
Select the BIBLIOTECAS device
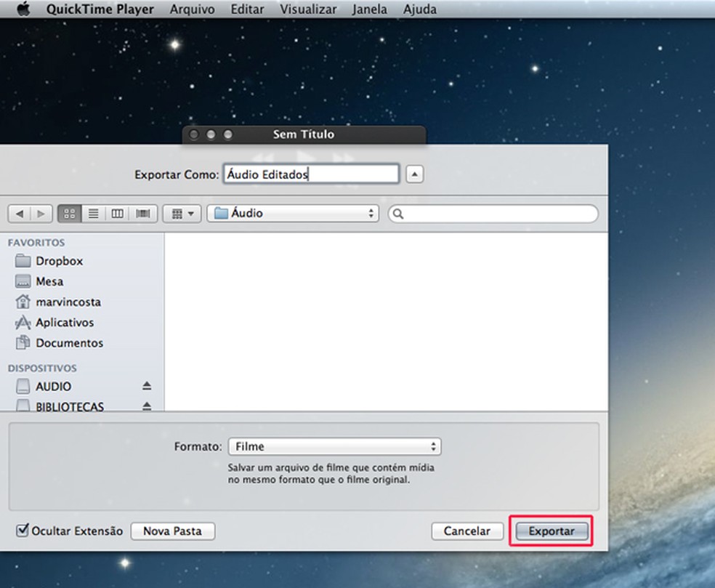pyautogui.click(x=70, y=406)
